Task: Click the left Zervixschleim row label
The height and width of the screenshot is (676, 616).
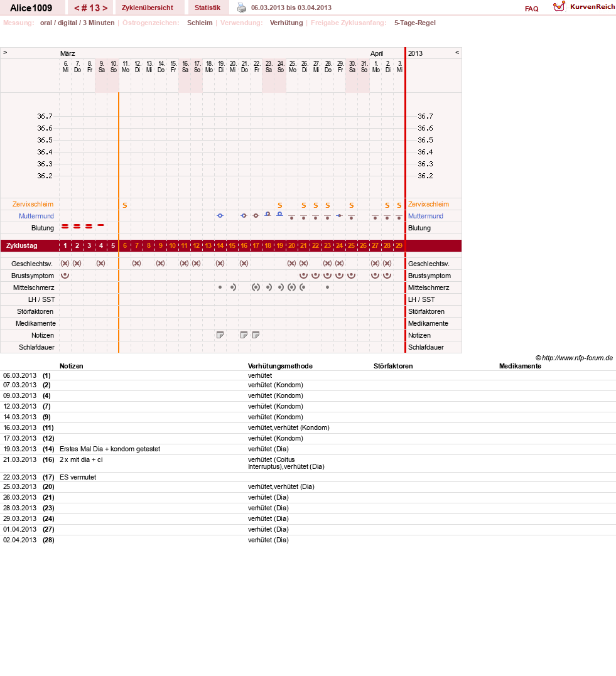Action: 33,205
